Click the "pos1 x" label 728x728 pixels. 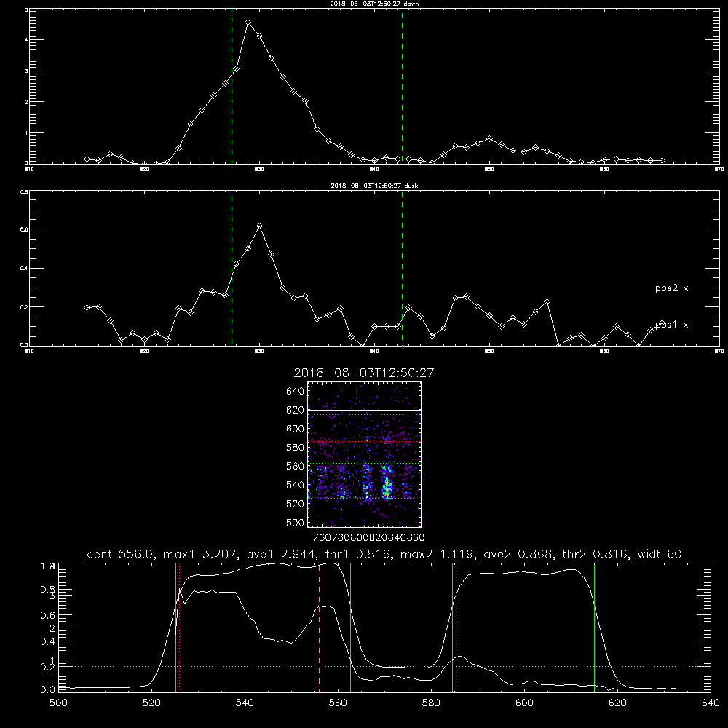671,325
